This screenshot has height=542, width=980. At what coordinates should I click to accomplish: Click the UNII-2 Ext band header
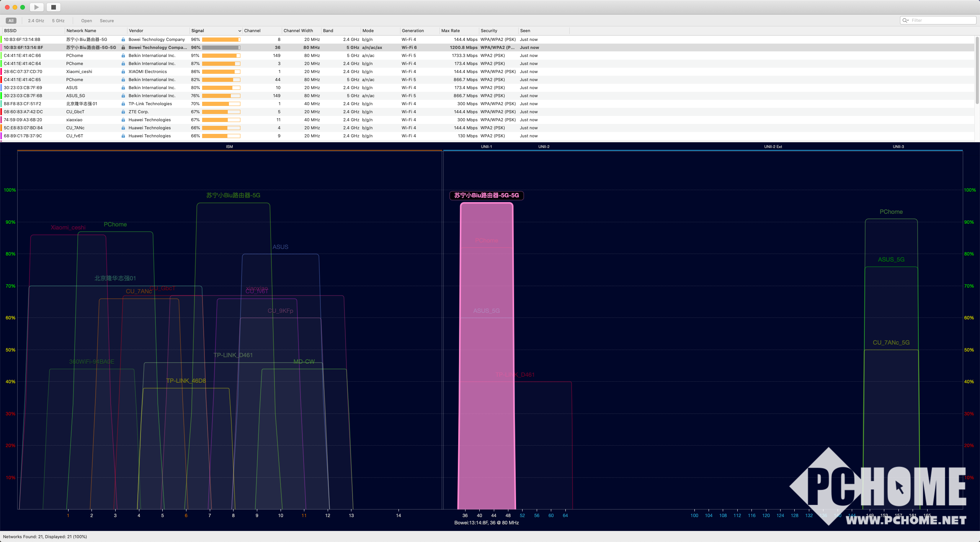773,147
